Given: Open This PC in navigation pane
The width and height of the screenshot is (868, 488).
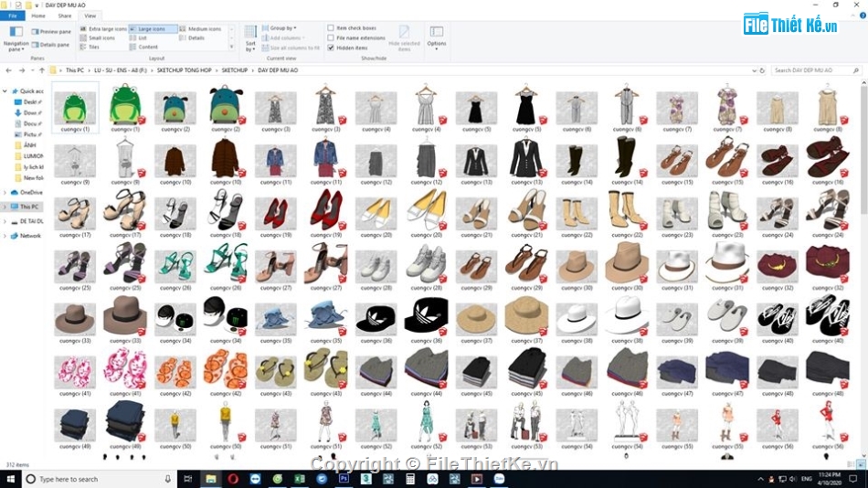Looking at the screenshot, I should (29, 207).
